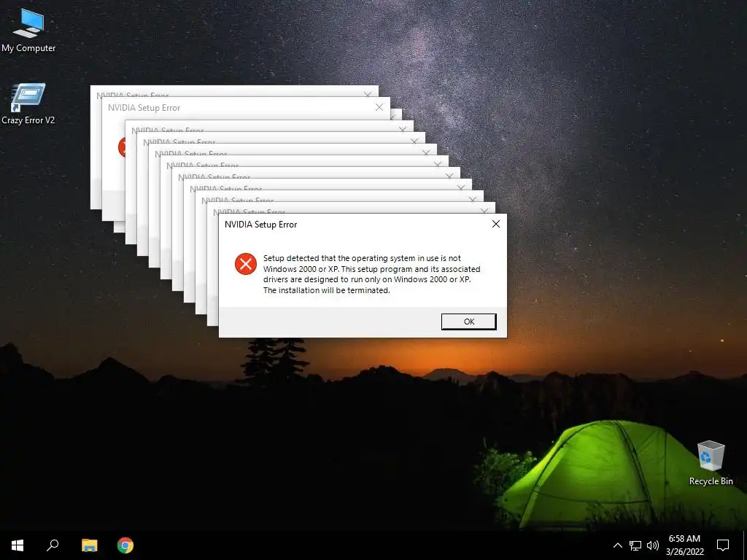Open the Windows Start menu

coord(18,545)
